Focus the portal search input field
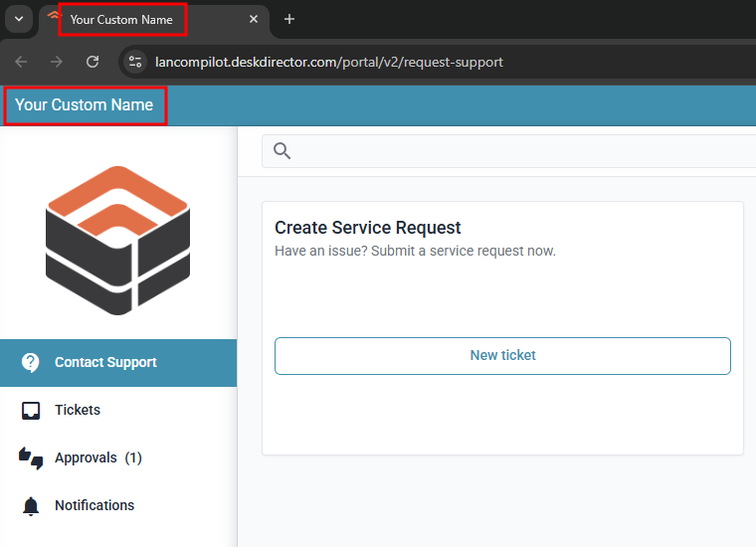Image resolution: width=756 pixels, height=547 pixels. [x=517, y=151]
